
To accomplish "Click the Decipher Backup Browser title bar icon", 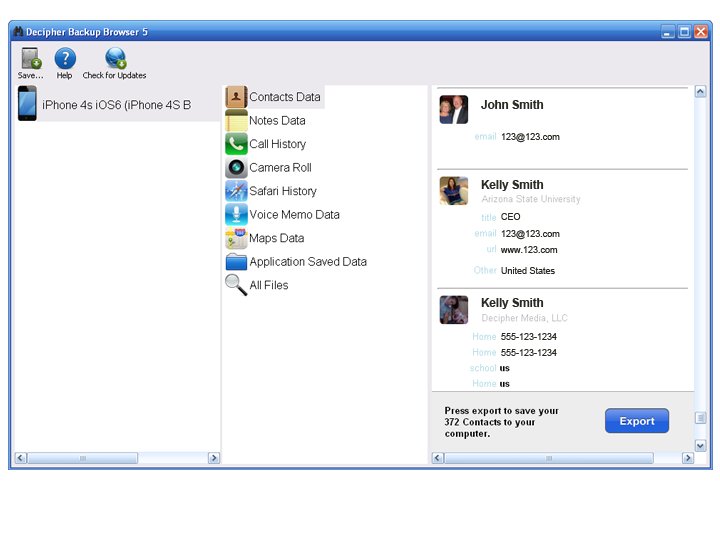I will (18, 32).
